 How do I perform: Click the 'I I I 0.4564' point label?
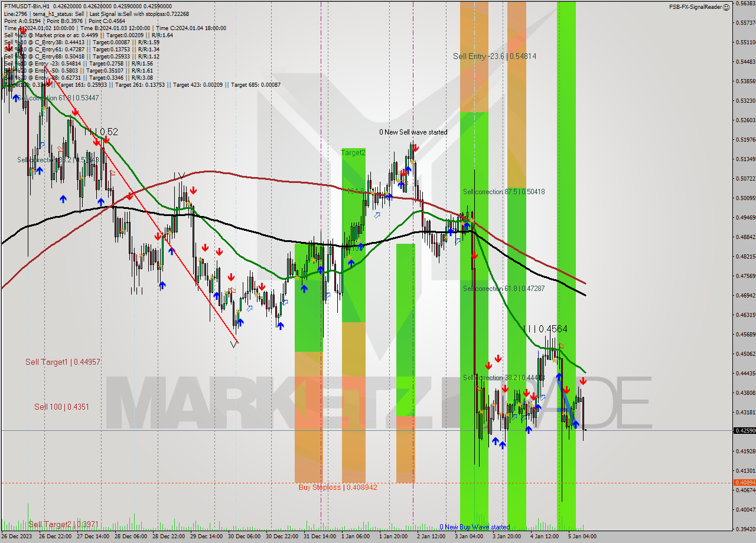coord(546,329)
